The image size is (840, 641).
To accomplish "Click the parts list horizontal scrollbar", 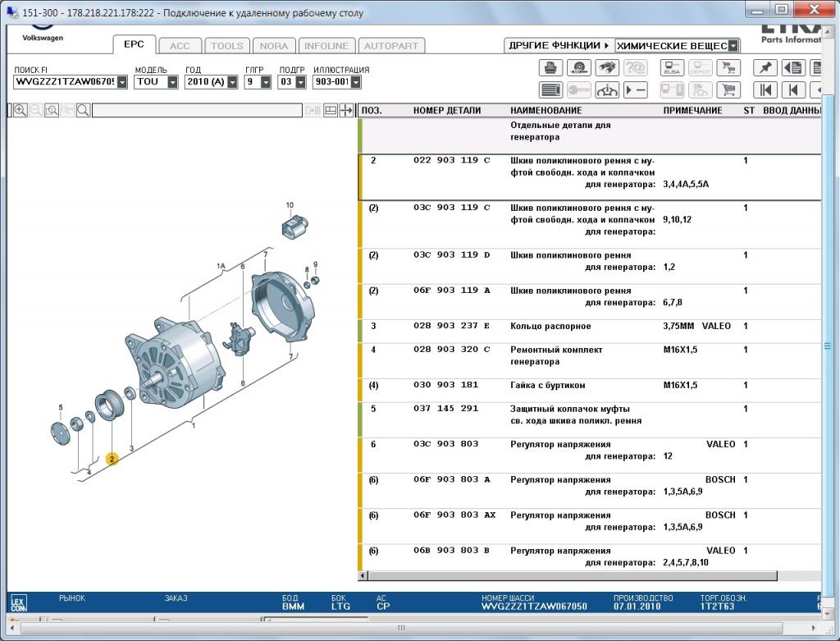I will pos(572,575).
